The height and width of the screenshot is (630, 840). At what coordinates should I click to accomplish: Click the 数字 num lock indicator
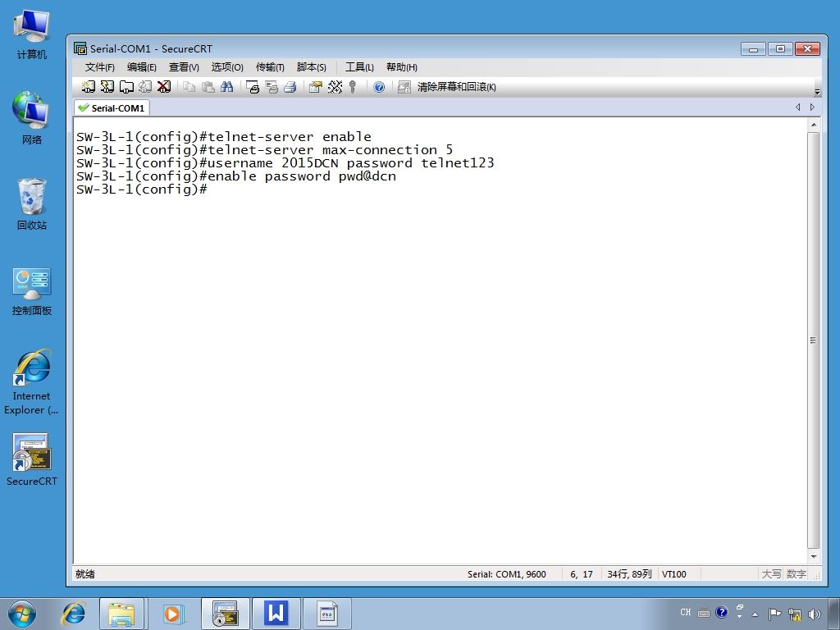click(x=796, y=573)
